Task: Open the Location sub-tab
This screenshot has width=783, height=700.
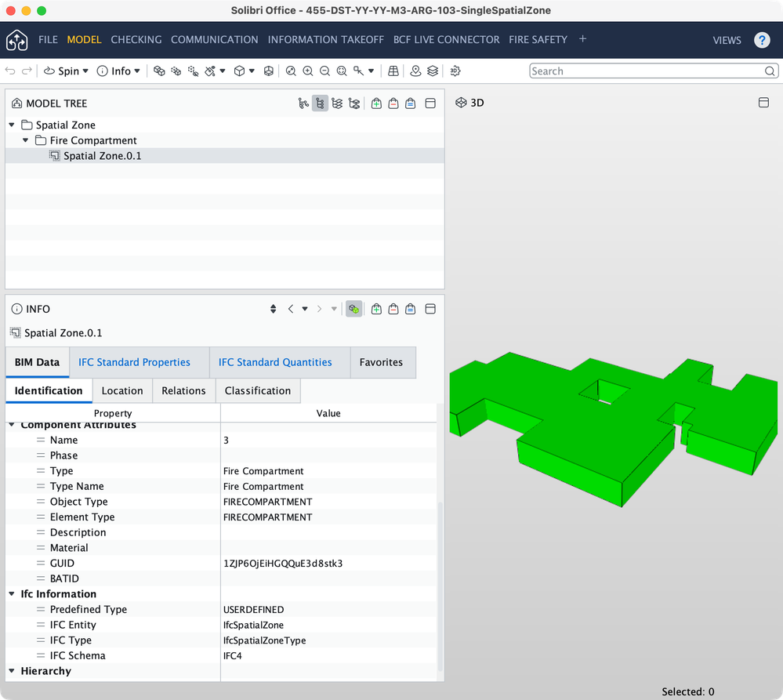Action: coord(122,390)
